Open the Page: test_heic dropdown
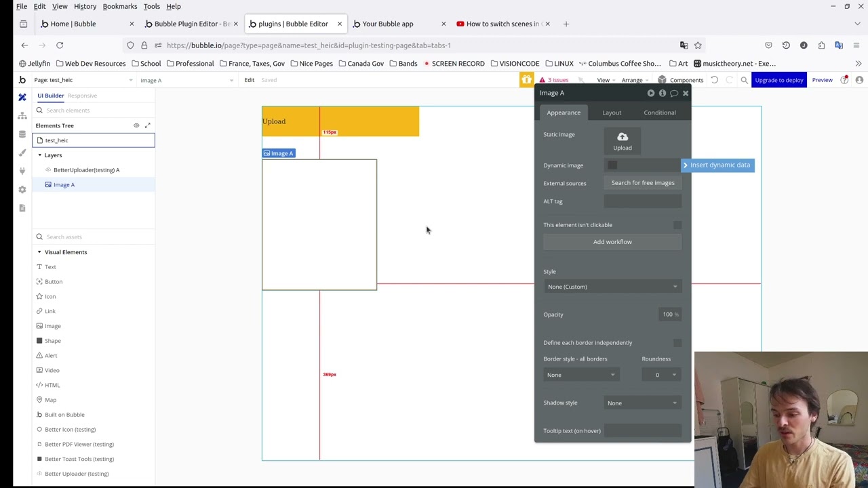Screen dimensions: 868x488 83,80
